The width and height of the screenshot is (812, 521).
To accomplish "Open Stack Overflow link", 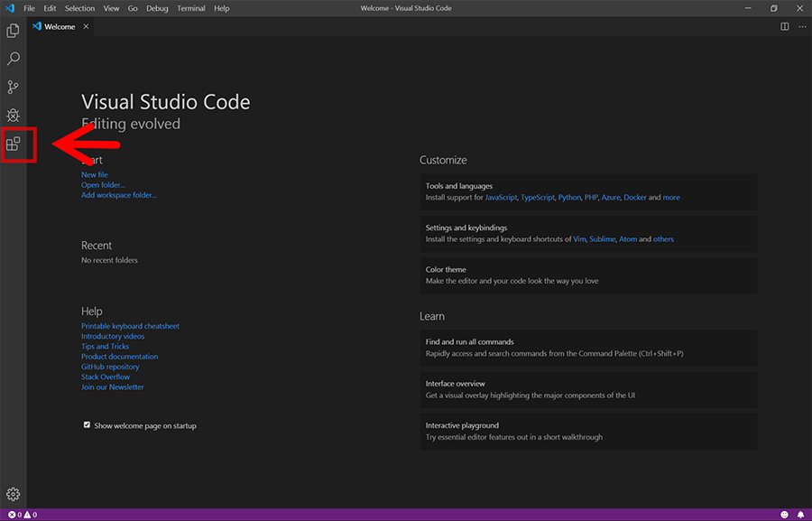I will point(106,377).
